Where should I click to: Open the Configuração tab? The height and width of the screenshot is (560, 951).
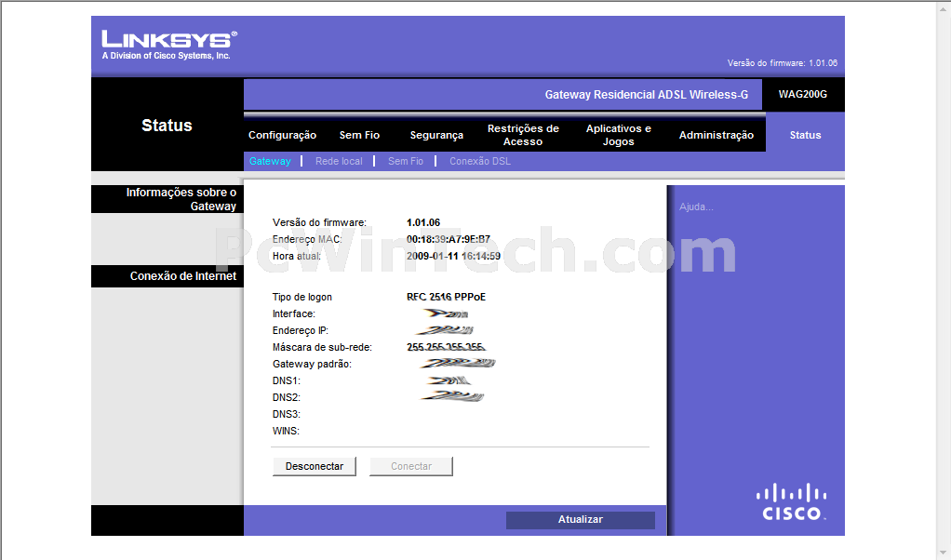[282, 135]
